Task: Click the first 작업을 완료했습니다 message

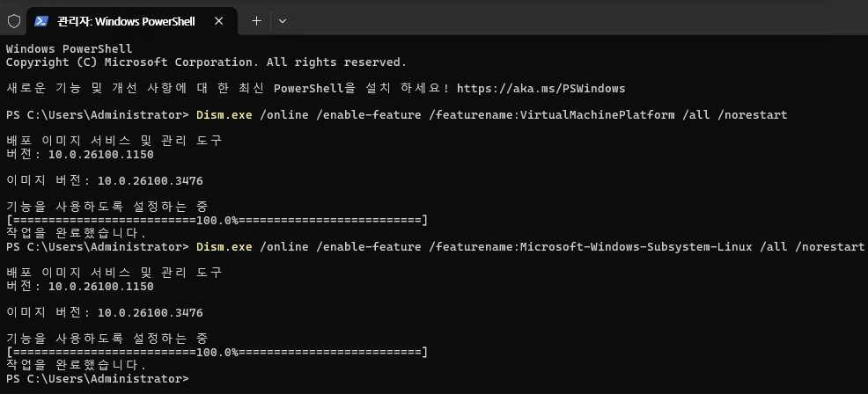Action: click(77, 234)
